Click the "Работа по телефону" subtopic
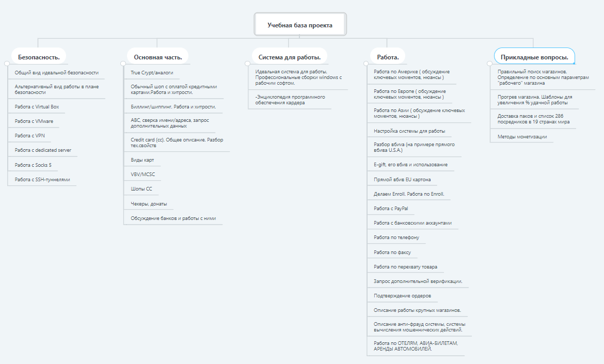The image size is (604, 364). click(396, 238)
